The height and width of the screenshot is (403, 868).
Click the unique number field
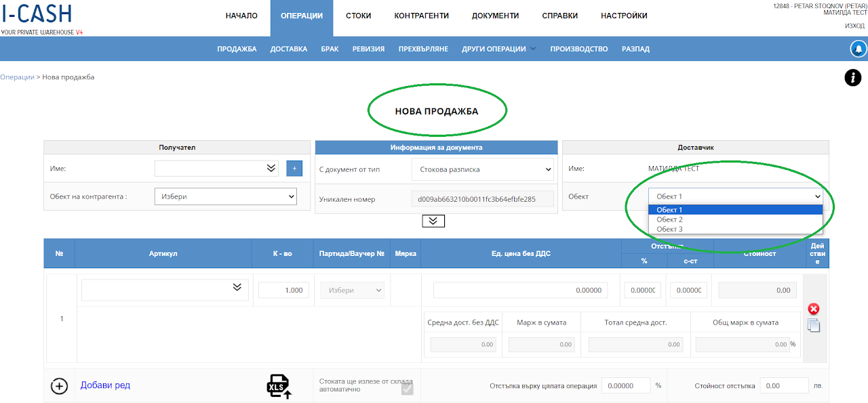point(483,199)
